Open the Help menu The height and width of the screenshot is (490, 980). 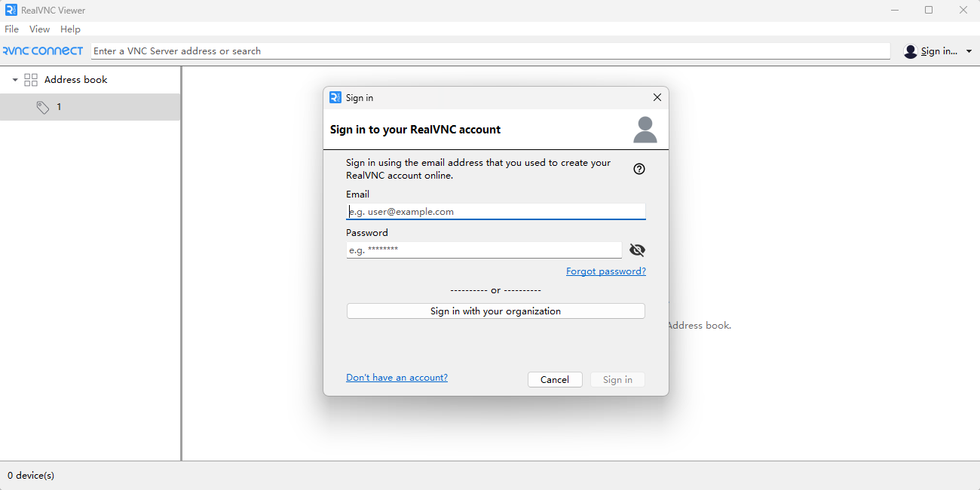tap(70, 29)
